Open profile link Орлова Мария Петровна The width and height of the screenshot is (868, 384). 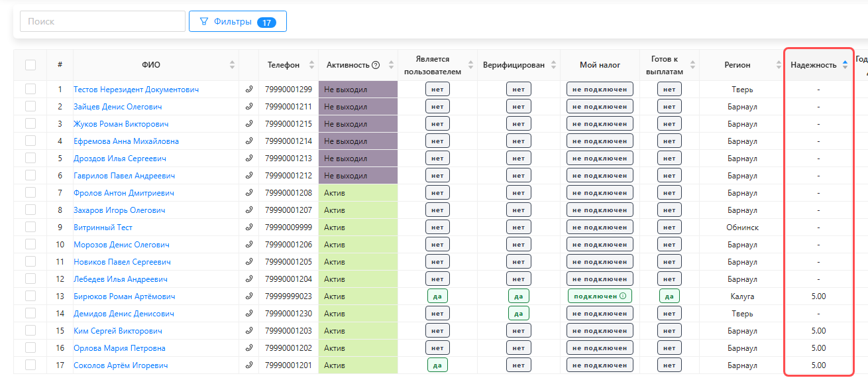coord(119,348)
